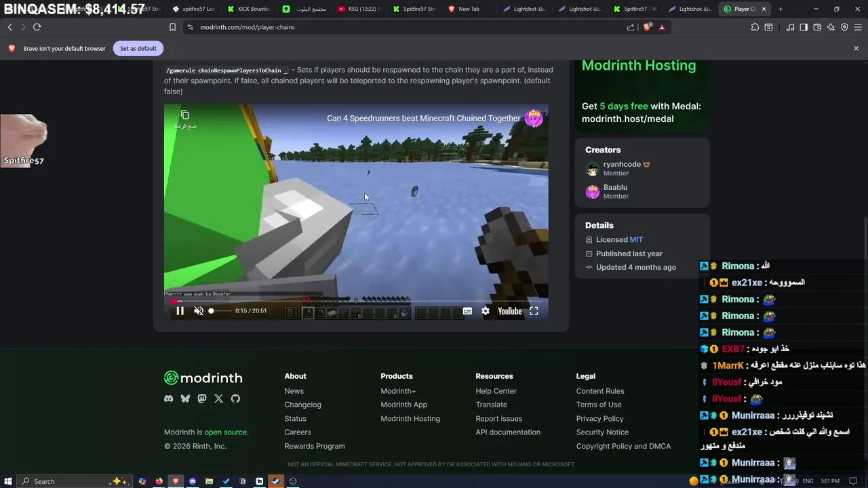
Task: Enter video fullscreen mode
Action: tap(534, 311)
